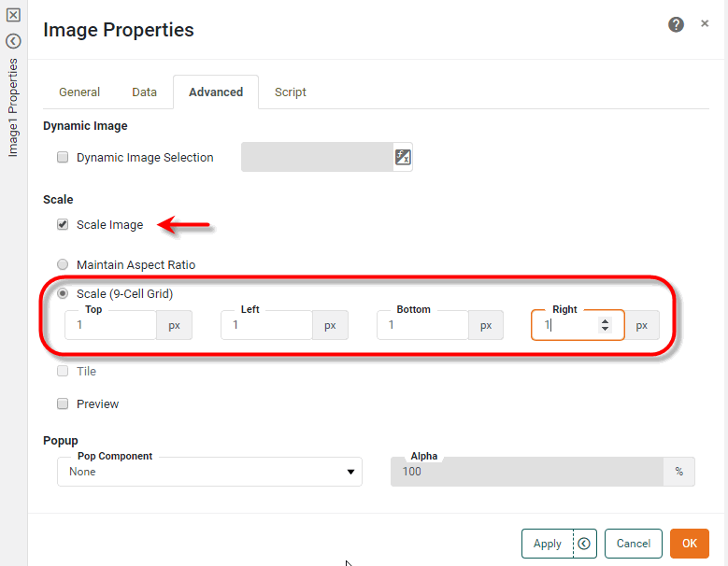
Task: Click the arrow icon beside the Apply button
Action: [584, 544]
